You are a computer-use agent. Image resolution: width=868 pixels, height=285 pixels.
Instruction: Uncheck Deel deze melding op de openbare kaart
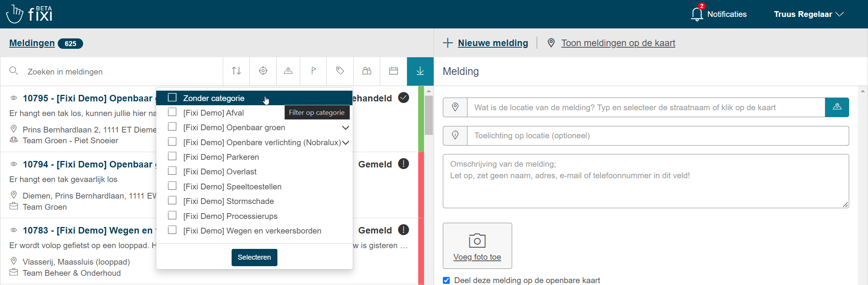tap(446, 280)
